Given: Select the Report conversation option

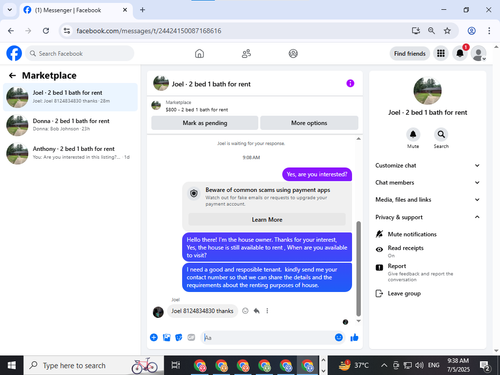Looking at the screenshot, I should pyautogui.click(x=428, y=272).
